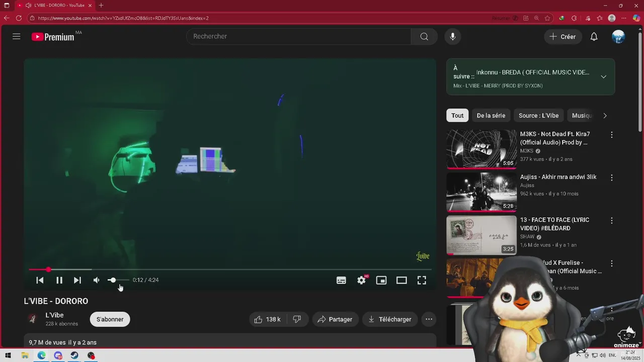Show more filter chips with arrow
Viewport: 644px width, 362px height.
[605, 116]
